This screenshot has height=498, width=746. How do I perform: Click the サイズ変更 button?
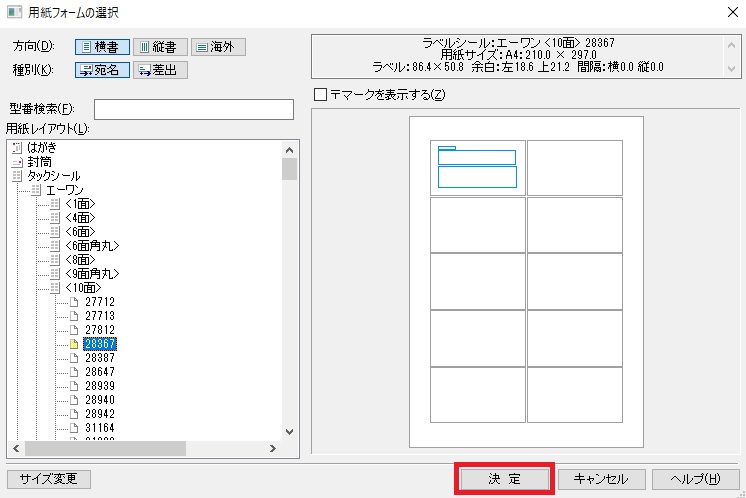pyautogui.click(x=48, y=479)
